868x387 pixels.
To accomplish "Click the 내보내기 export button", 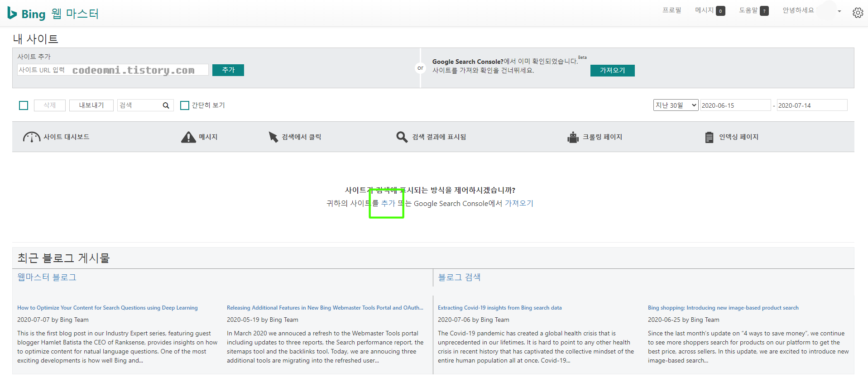I will point(92,105).
